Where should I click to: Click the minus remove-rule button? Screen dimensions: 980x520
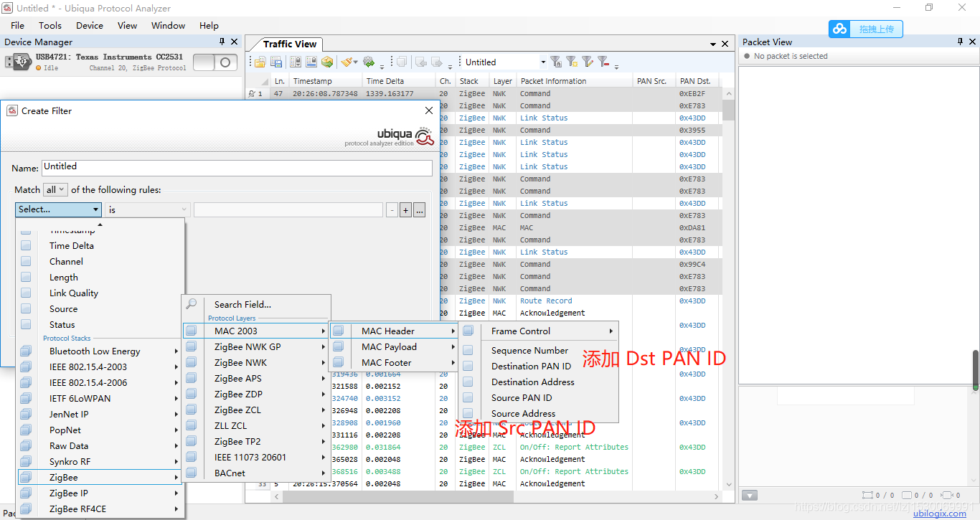(x=392, y=210)
